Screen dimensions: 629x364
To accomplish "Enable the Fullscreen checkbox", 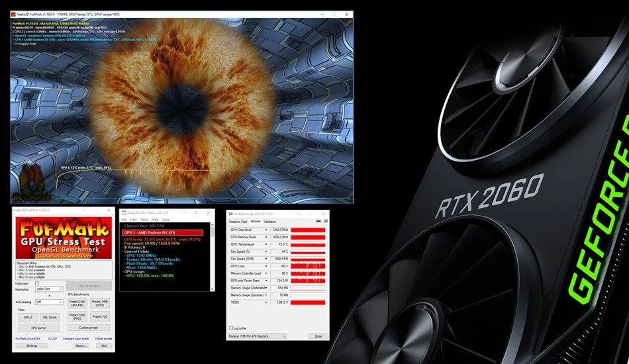I will (37, 283).
